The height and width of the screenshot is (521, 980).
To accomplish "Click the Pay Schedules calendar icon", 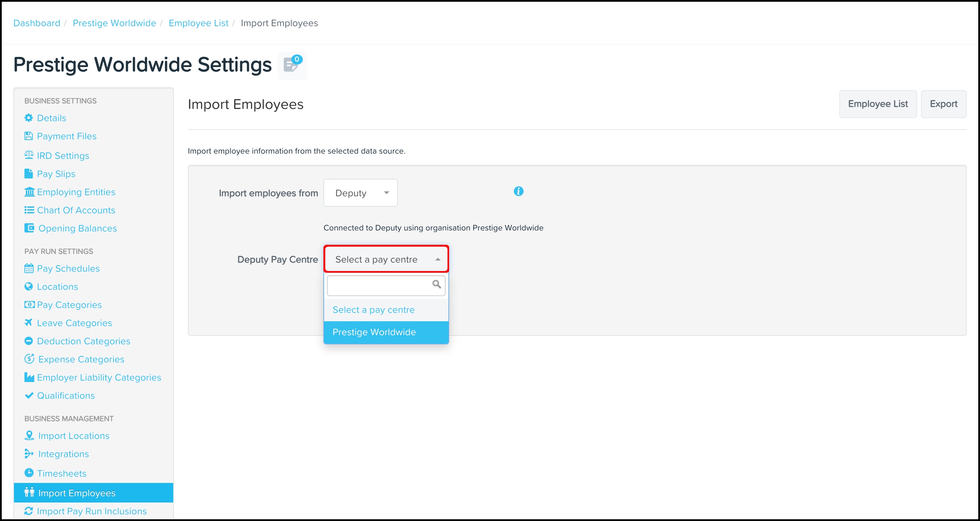I will pyautogui.click(x=29, y=269).
